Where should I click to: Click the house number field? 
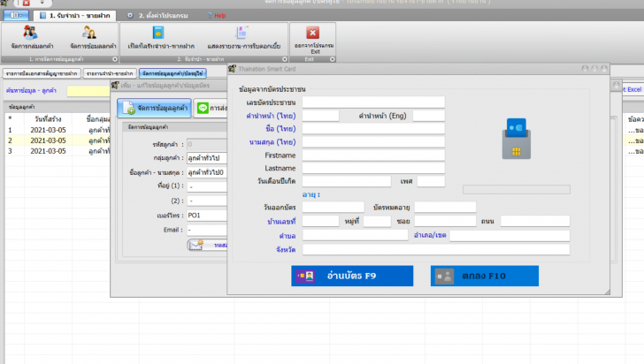point(320,221)
